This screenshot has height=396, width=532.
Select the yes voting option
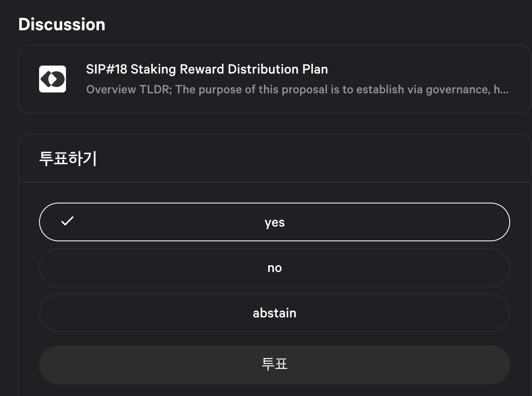pos(274,222)
